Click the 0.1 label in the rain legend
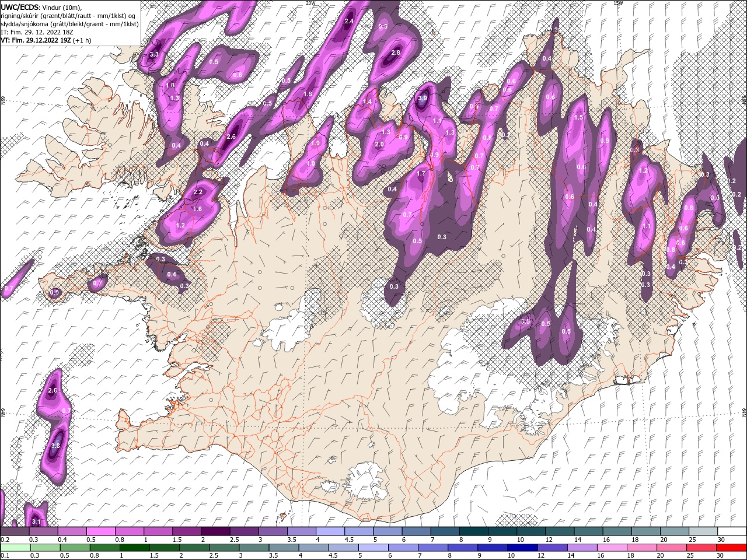 point(5,555)
